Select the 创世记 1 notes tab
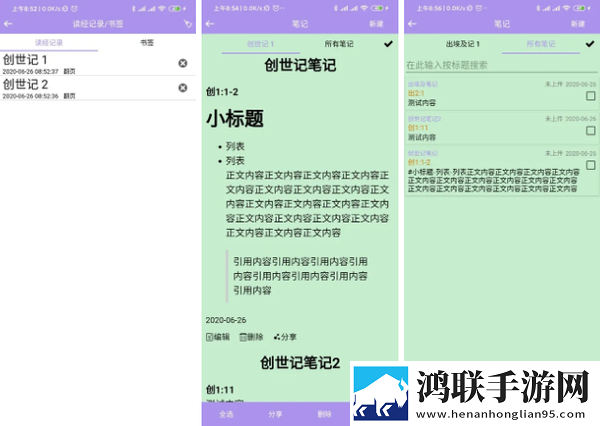The image size is (600, 426). pos(261,44)
